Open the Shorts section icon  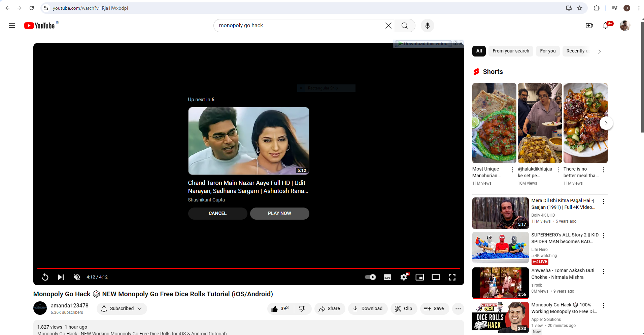tap(476, 72)
